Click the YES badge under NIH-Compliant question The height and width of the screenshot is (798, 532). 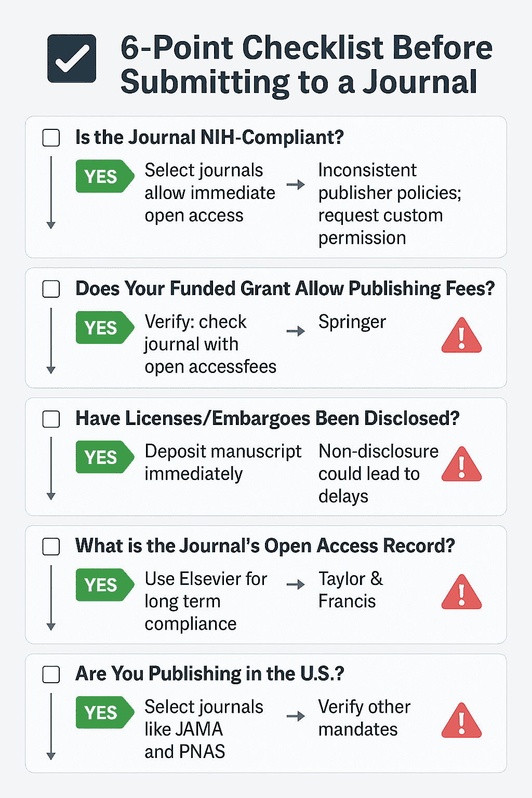point(105,176)
